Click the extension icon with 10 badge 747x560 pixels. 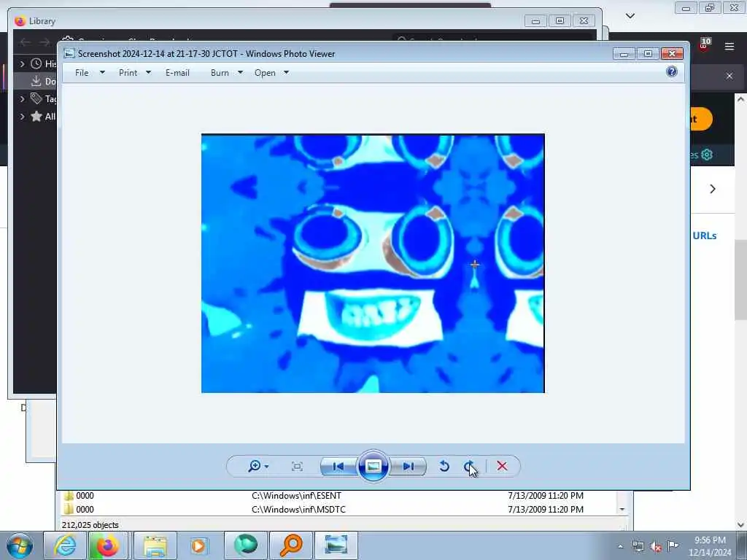pyautogui.click(x=704, y=44)
